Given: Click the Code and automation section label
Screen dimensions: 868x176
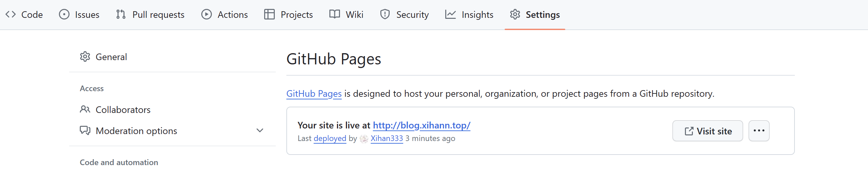Looking at the screenshot, I should pos(119,162).
